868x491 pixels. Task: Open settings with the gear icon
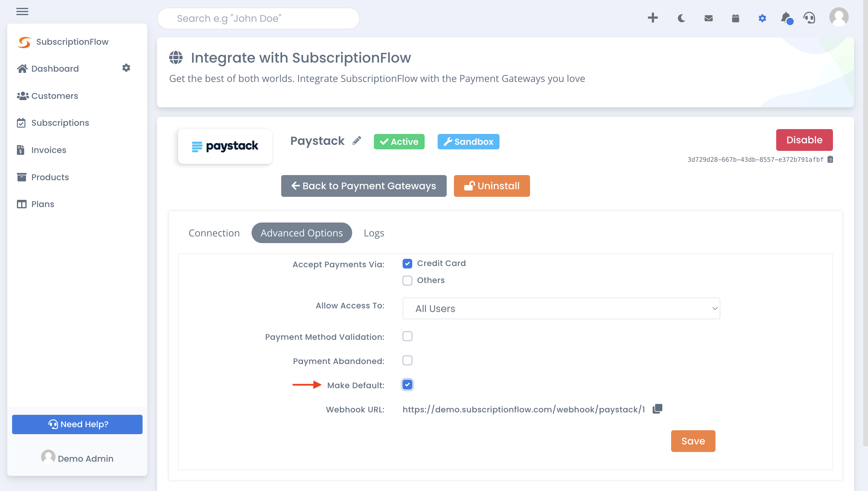(x=762, y=18)
